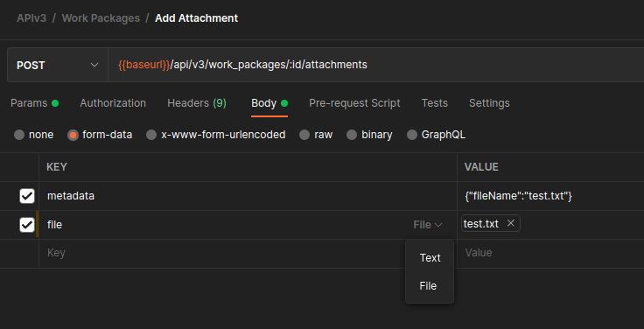Select the GraphQL body type radio
Image resolution: width=644 pixels, height=329 pixels.
(x=412, y=135)
